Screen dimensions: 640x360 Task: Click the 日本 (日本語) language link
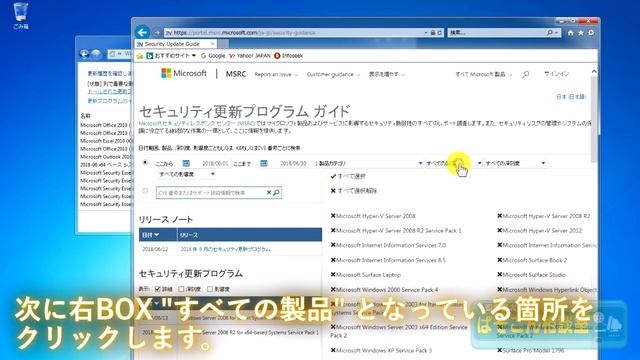coord(571,97)
